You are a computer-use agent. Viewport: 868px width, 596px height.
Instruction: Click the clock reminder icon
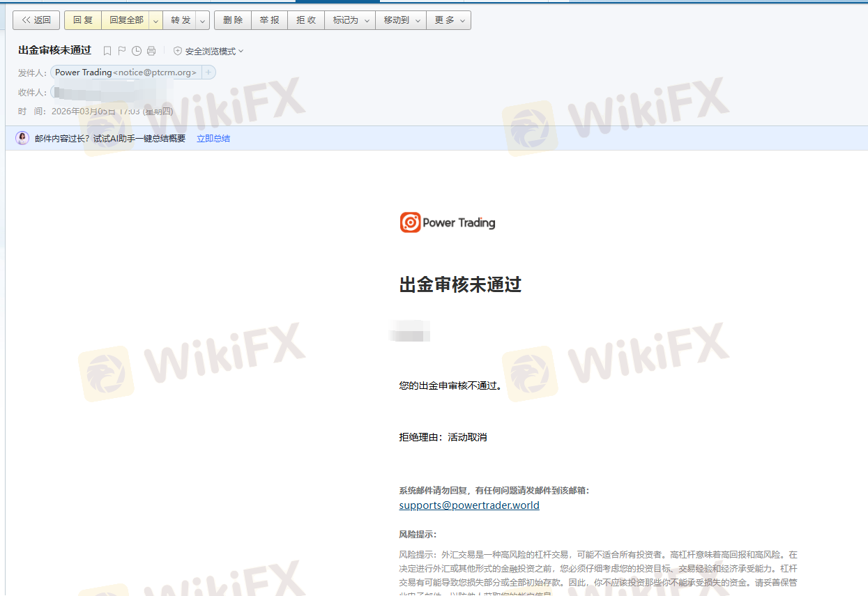[137, 51]
